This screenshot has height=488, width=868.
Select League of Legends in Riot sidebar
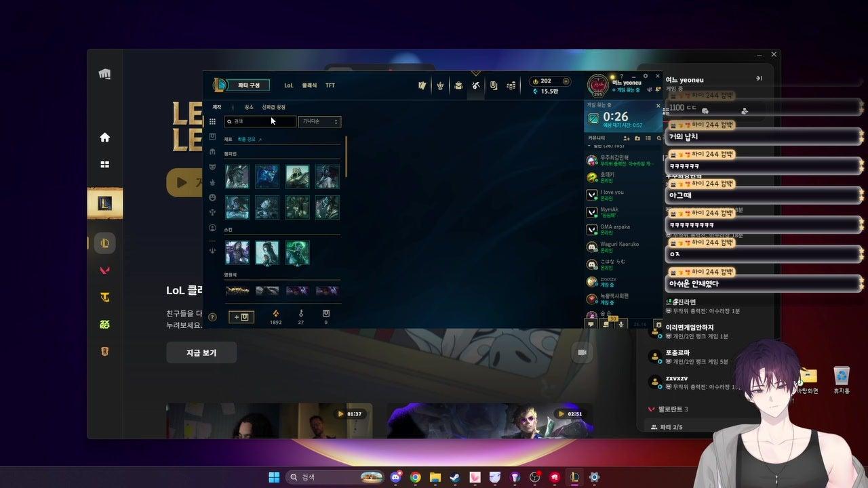104,243
